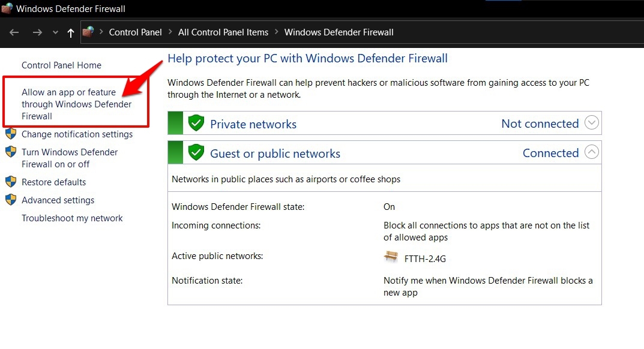
Task: Open Change notification settings
Action: [77, 134]
